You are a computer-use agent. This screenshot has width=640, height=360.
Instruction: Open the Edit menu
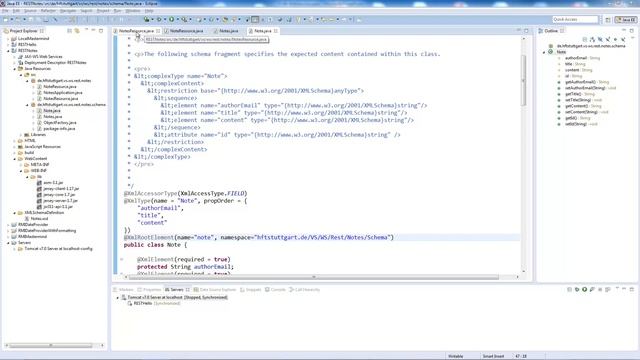(16, 11)
